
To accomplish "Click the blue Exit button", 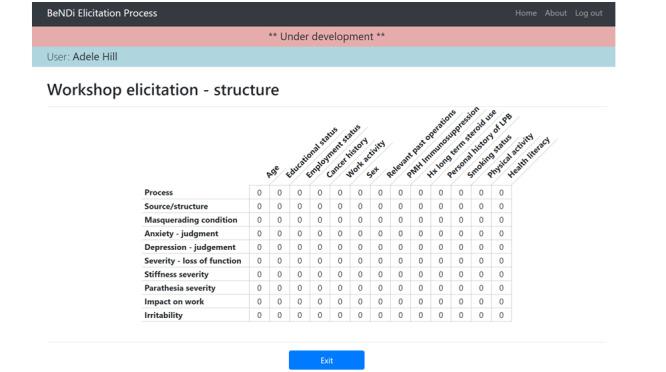I will pyautogui.click(x=326, y=360).
